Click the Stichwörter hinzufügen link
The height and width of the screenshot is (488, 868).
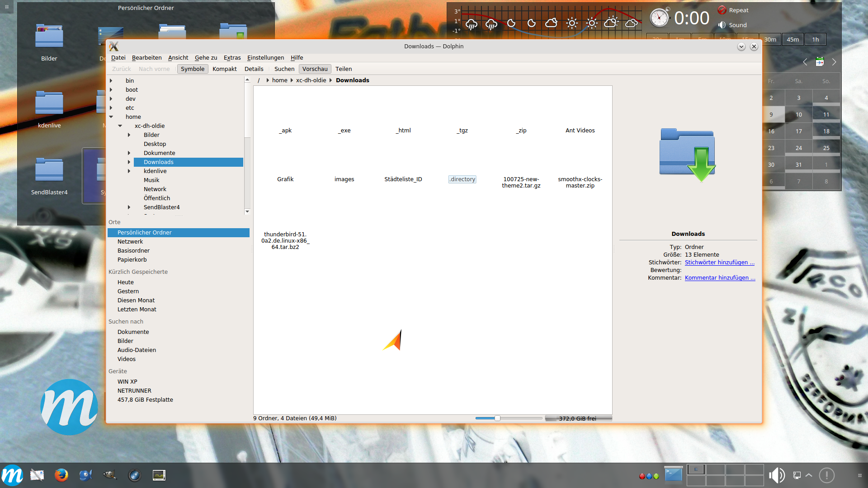(719, 263)
